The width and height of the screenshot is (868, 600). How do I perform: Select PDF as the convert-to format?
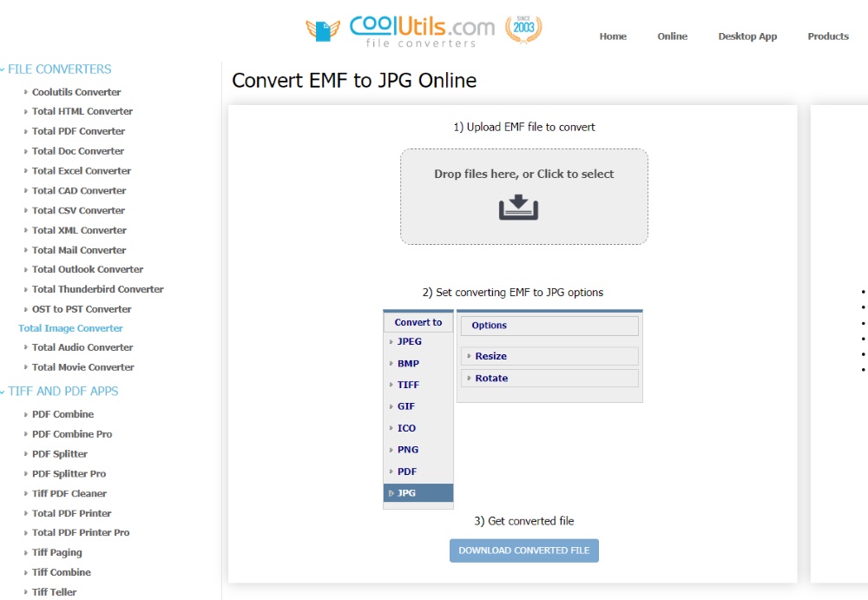coord(407,471)
